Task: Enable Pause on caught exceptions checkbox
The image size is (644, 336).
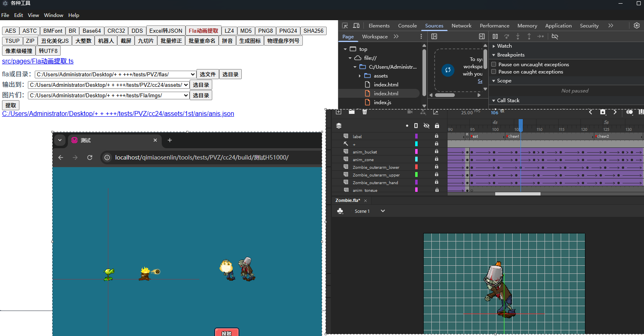Action: (494, 71)
